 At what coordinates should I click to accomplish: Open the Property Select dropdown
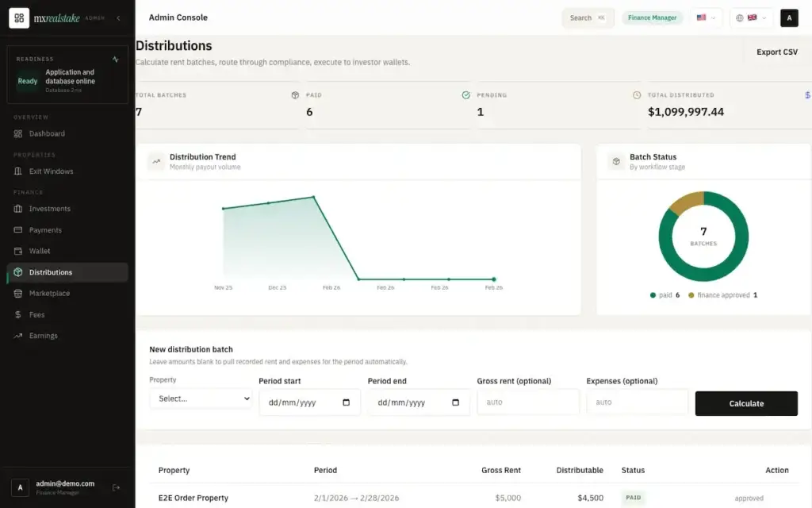point(201,398)
